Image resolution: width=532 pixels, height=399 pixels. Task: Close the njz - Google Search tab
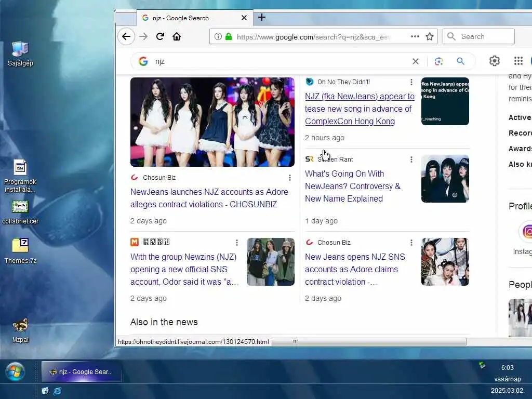(x=244, y=18)
